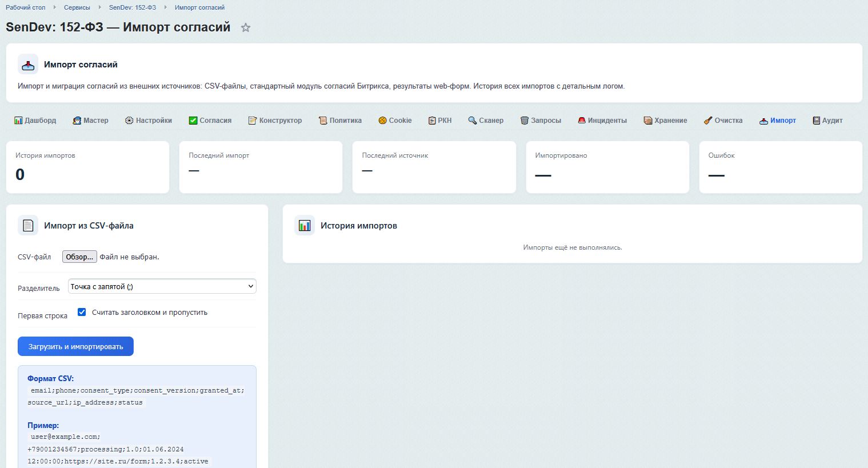Click the green checkmark Consents icon
The width and height of the screenshot is (868, 468).
[193, 121]
